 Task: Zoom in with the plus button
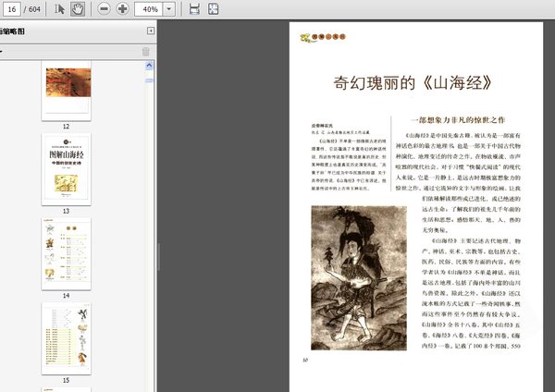point(122,9)
